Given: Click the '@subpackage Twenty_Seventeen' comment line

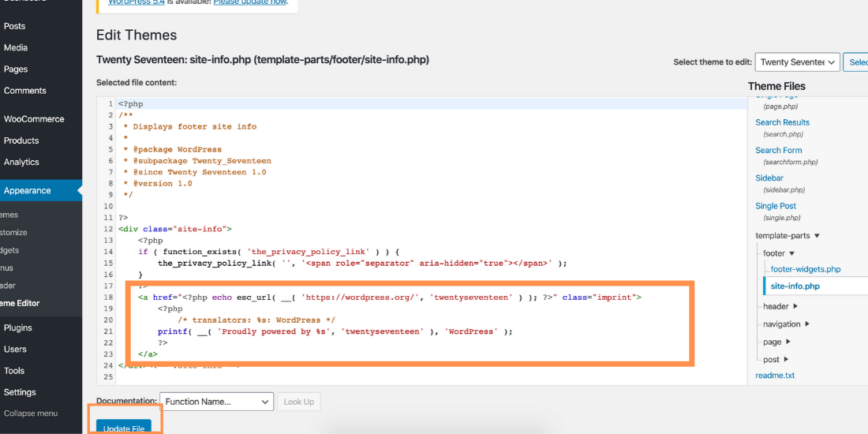Looking at the screenshot, I should 197,161.
